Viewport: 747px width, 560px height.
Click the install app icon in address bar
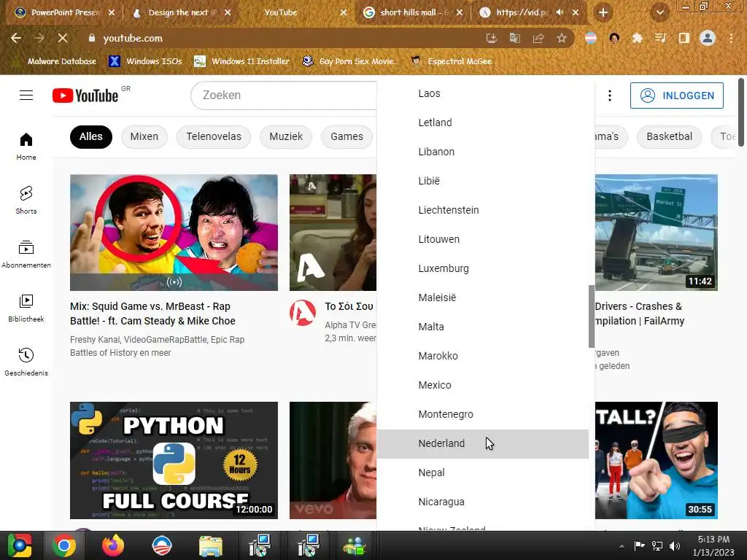(492, 38)
